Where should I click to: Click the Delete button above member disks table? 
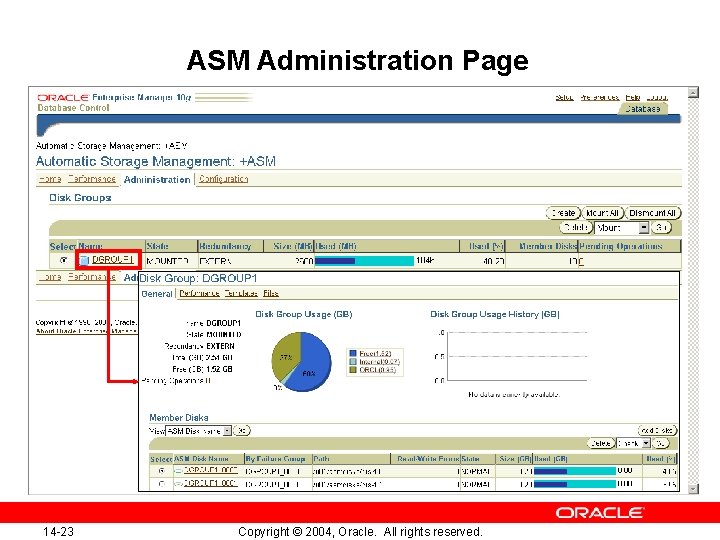601,443
